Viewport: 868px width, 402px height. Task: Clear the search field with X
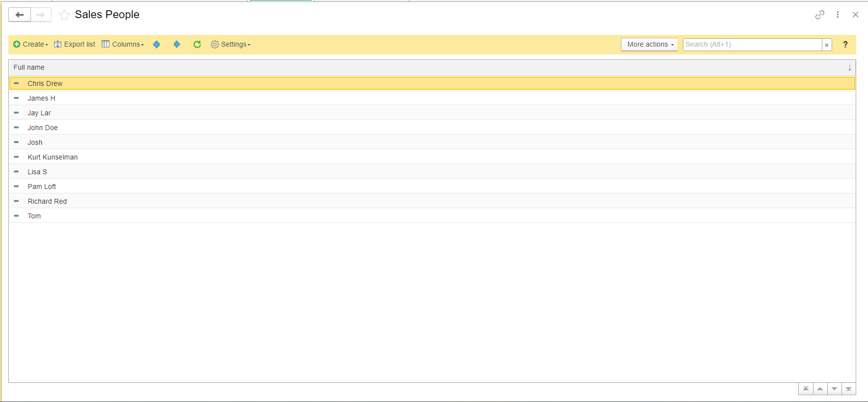coord(827,45)
